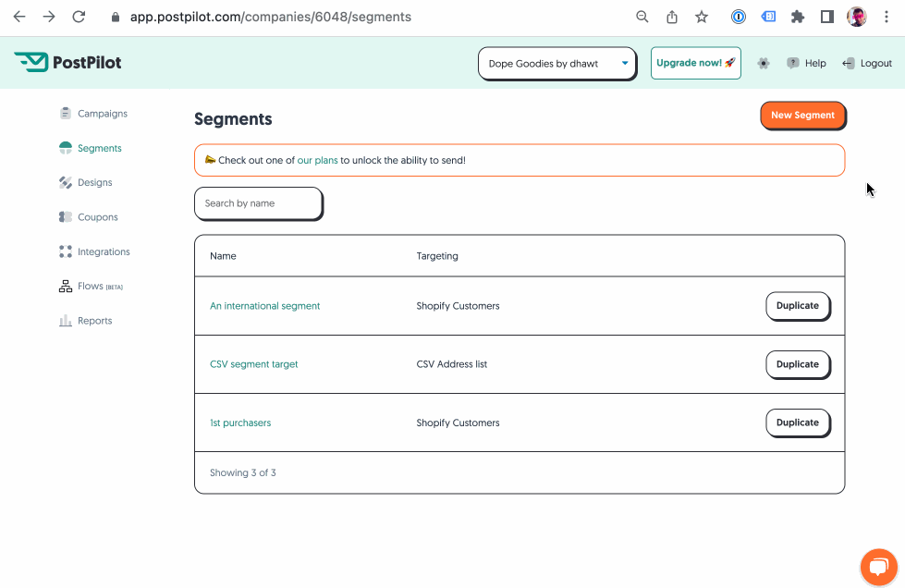
Task: Bookmark page with the star icon
Action: pos(702,17)
